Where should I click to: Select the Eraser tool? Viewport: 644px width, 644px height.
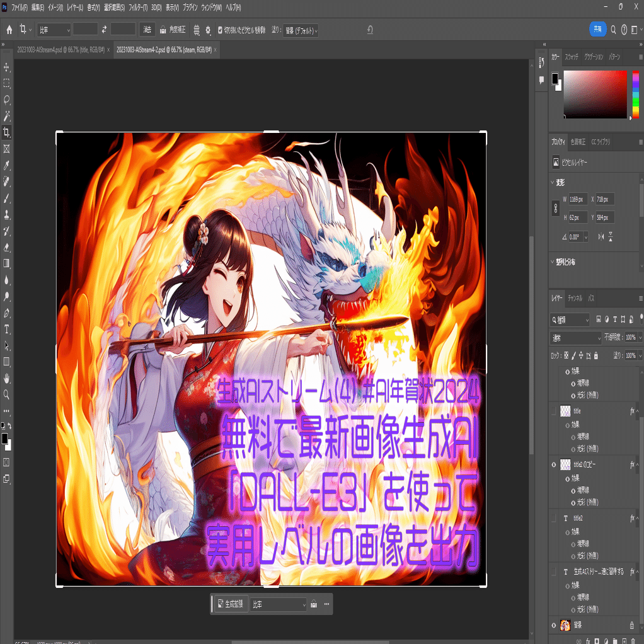[x=6, y=247]
